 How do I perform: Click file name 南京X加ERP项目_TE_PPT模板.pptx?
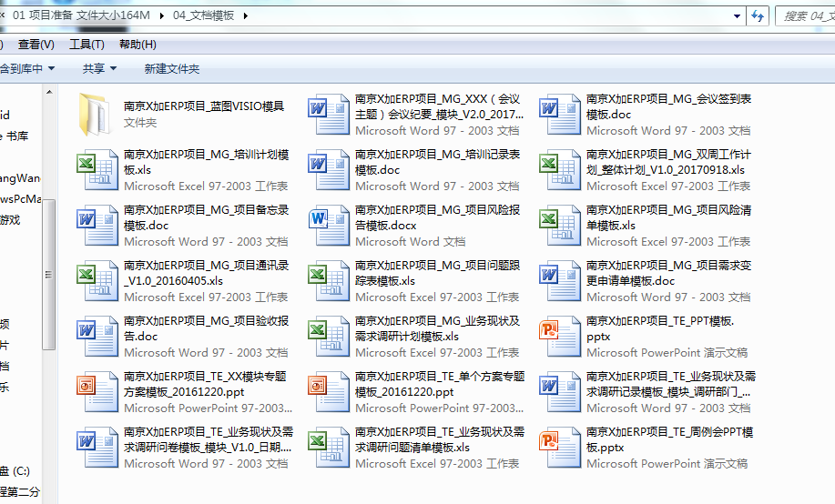(x=660, y=328)
